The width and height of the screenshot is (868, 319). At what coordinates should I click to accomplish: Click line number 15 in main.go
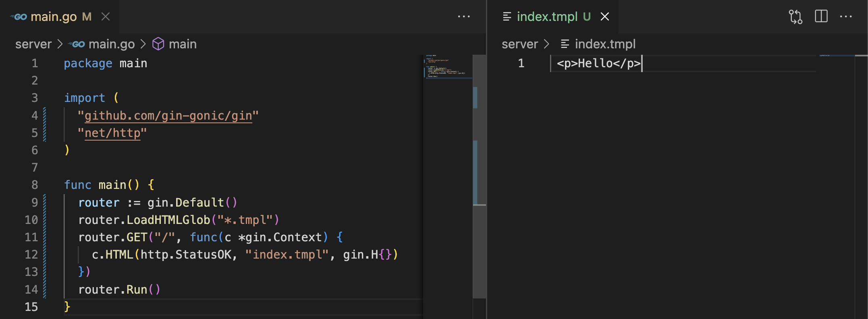(x=31, y=307)
